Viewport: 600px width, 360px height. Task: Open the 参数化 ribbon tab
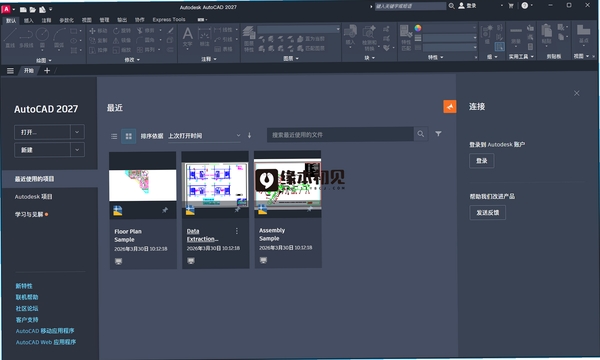tap(66, 20)
